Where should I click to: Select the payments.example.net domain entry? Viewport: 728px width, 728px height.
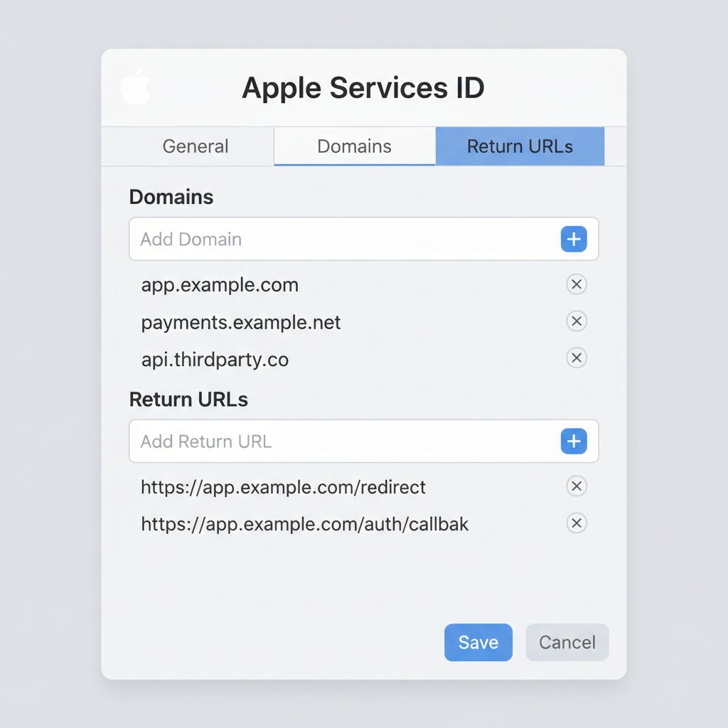(x=241, y=321)
